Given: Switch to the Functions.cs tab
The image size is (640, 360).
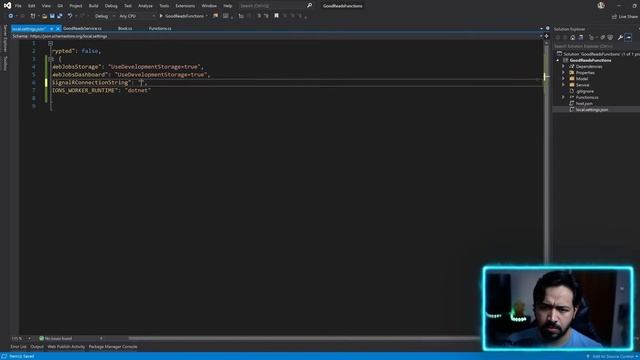Looking at the screenshot, I should 160,29.
